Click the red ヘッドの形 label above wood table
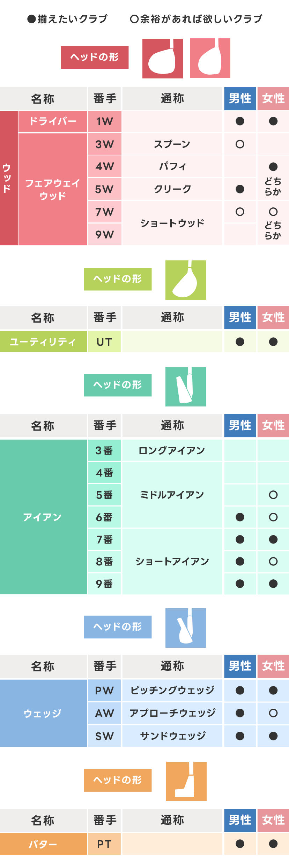289x868 pixels. [x=95, y=57]
